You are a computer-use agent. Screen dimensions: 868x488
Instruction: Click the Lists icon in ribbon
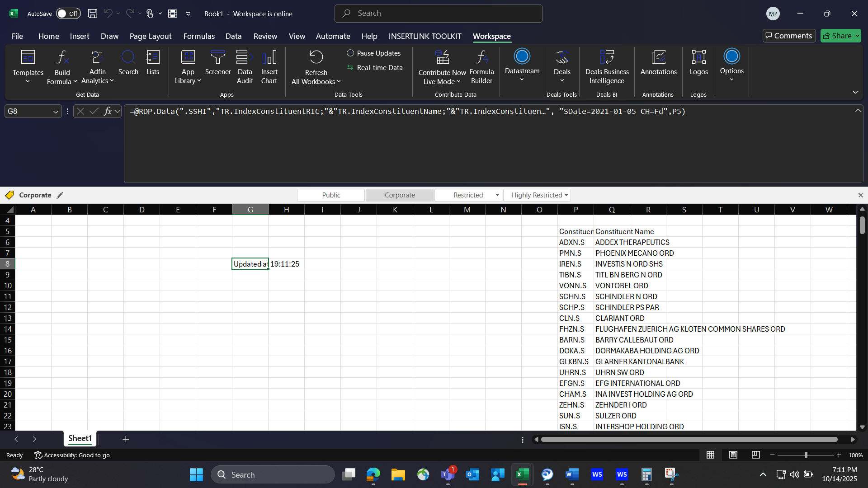tap(153, 63)
